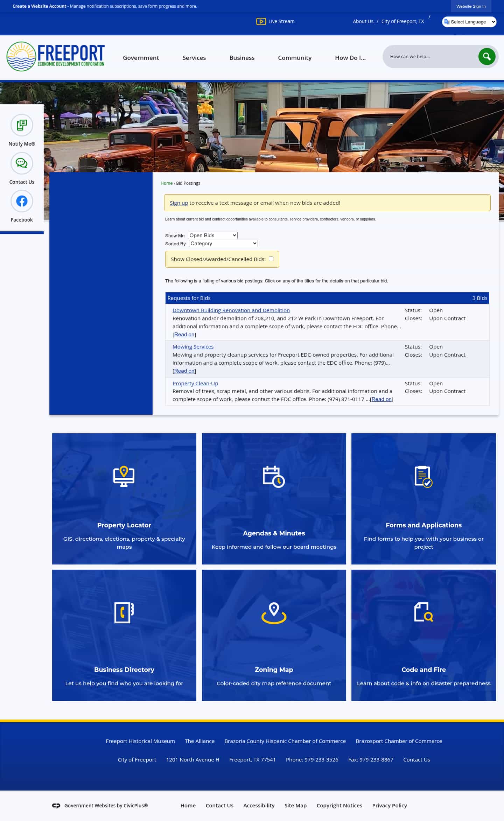Image resolution: width=504 pixels, height=821 pixels.
Task: Click Phone: 979-233-3526 in footer
Action: [x=312, y=759]
